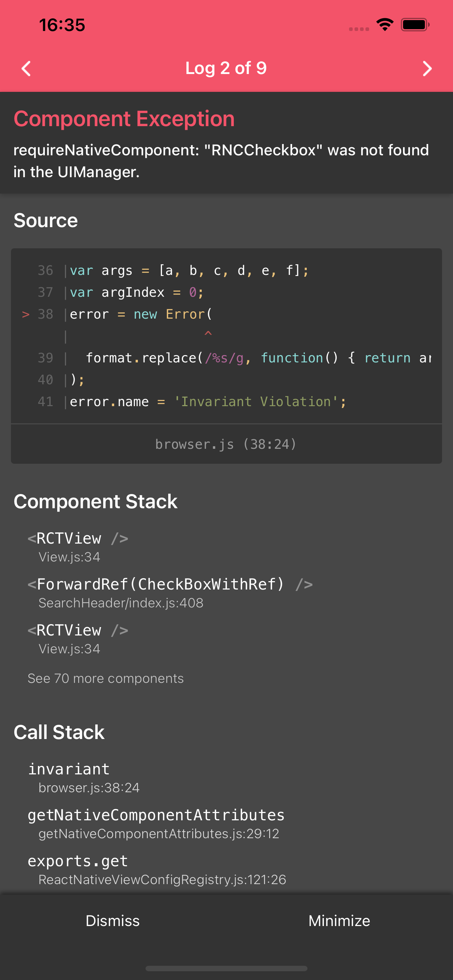Minimize the error overlay
Viewport: 453px width, 980px height.
(339, 921)
